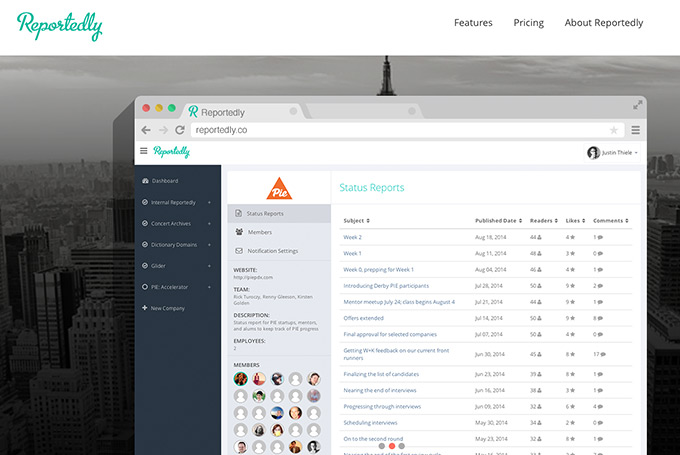Open the Week 1 report
This screenshot has width=680, height=455.
(x=352, y=253)
